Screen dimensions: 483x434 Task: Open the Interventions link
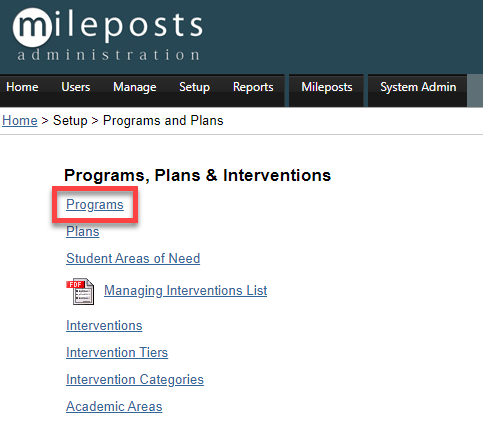point(104,325)
